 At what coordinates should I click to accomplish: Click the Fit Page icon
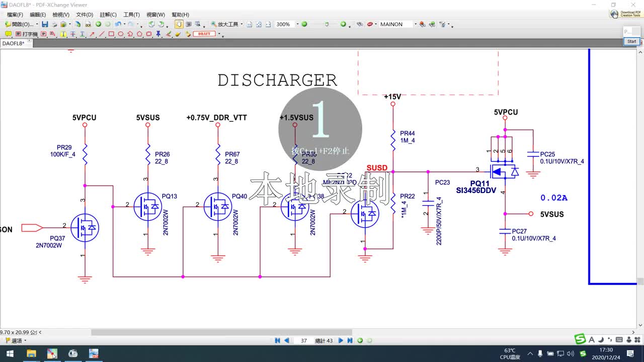259,24
